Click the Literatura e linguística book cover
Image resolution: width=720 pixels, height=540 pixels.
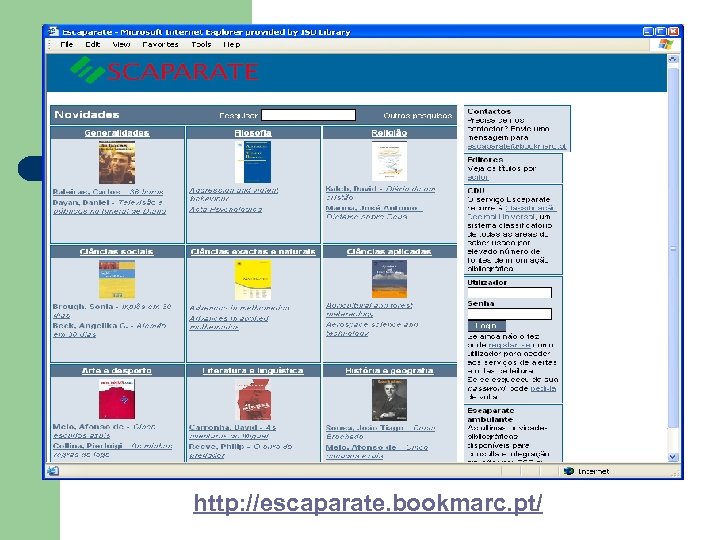[253, 399]
